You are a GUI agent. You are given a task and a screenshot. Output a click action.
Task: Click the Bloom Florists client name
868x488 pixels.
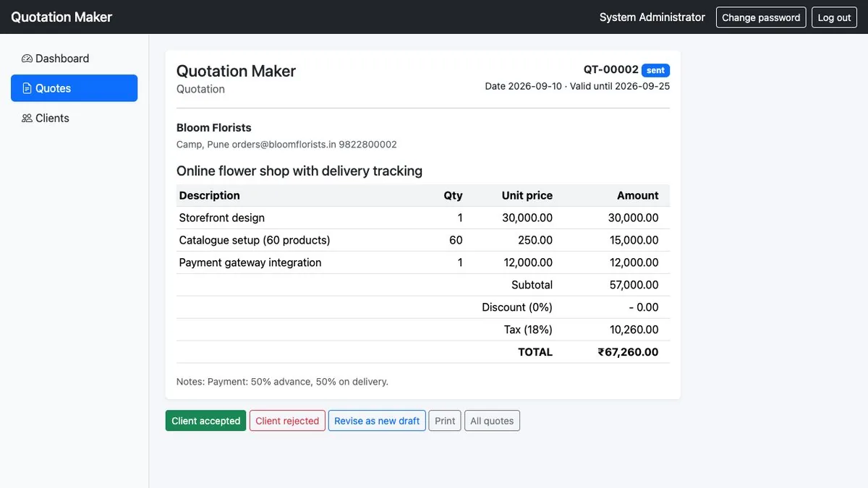click(214, 127)
